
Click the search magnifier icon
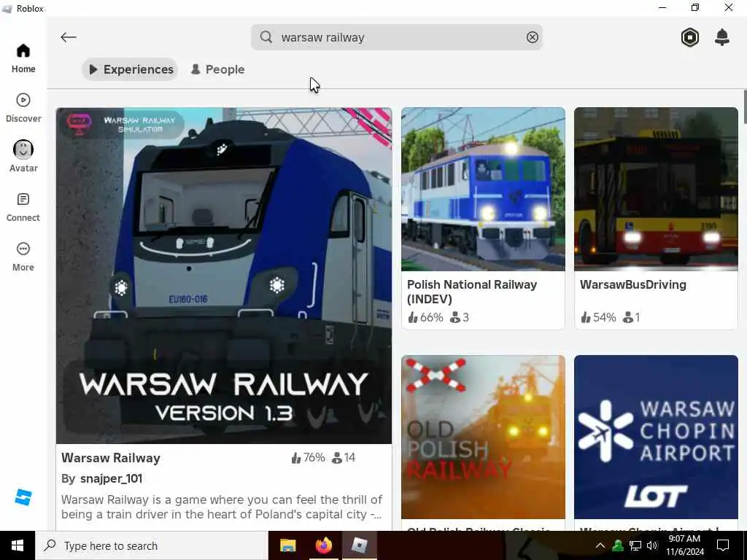pyautogui.click(x=266, y=37)
